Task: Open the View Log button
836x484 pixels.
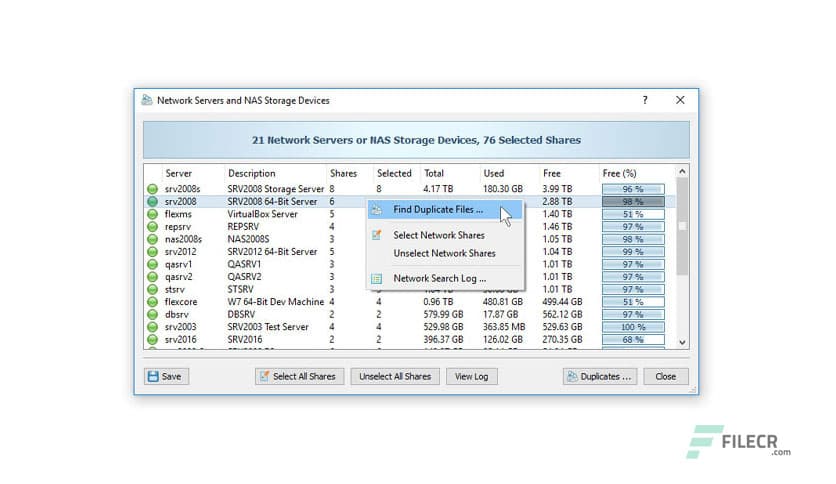Action: [x=471, y=376]
